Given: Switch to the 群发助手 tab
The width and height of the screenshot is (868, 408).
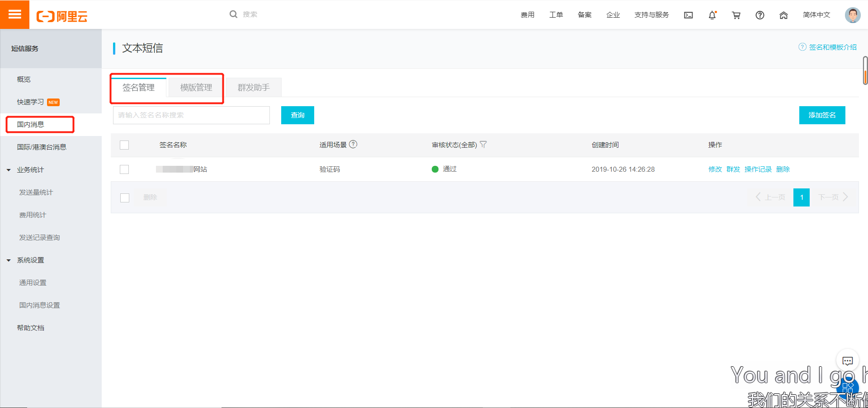Looking at the screenshot, I should pyautogui.click(x=254, y=87).
